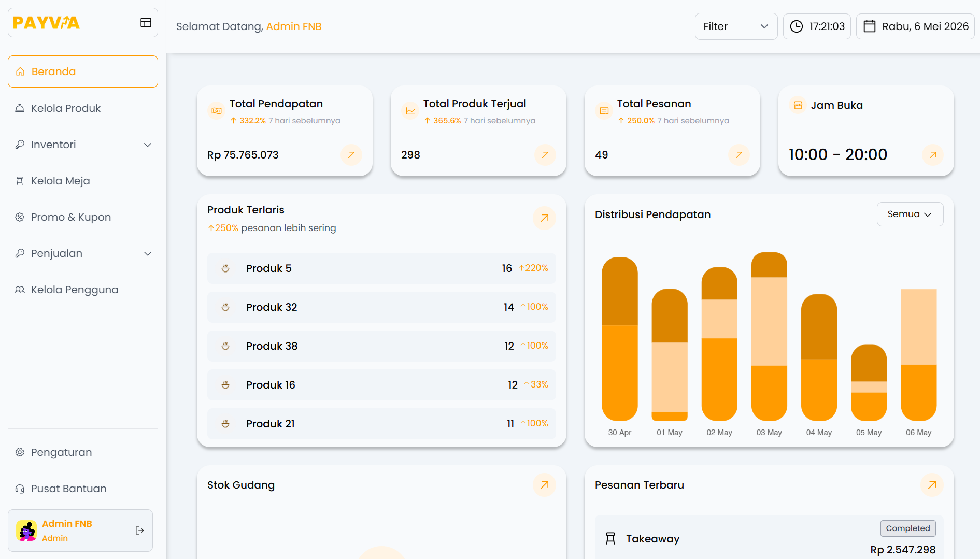
Task: Click the 30 Apr bar in the chart
Action: point(620,339)
